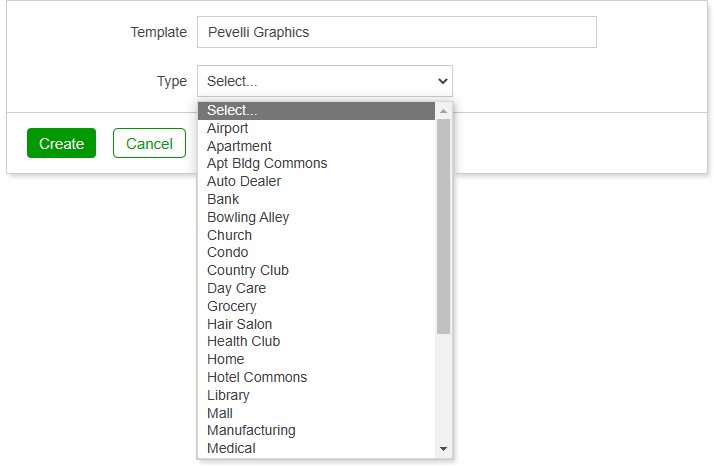Pick Apt Bldg Commons option

click(316, 163)
